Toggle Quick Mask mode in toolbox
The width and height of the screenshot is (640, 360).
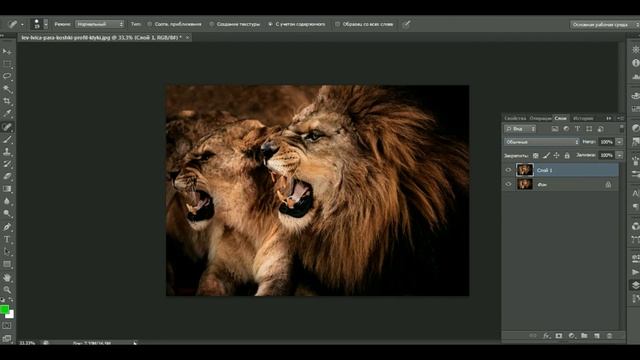pyautogui.click(x=7, y=326)
